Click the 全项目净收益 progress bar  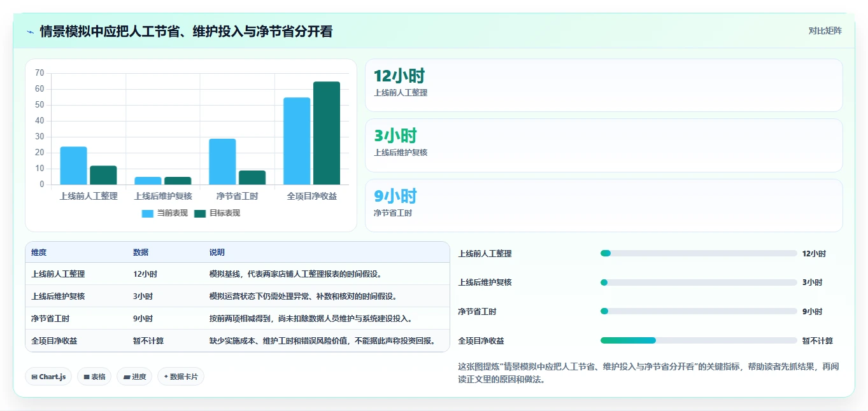[699, 340]
